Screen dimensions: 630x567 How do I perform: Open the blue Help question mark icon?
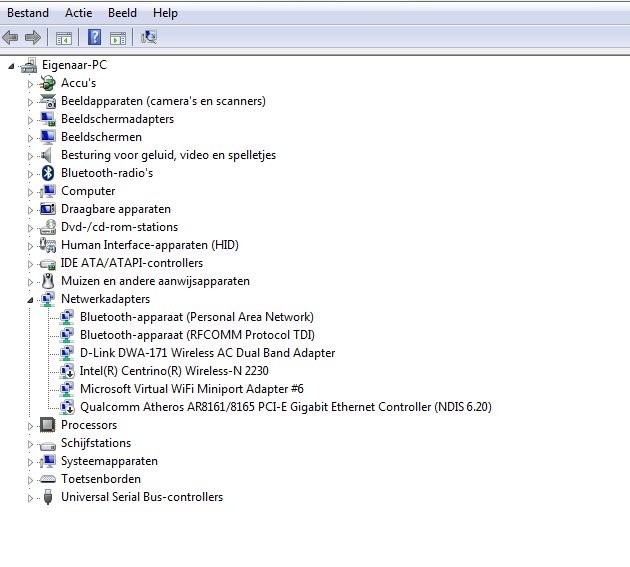coord(94,37)
